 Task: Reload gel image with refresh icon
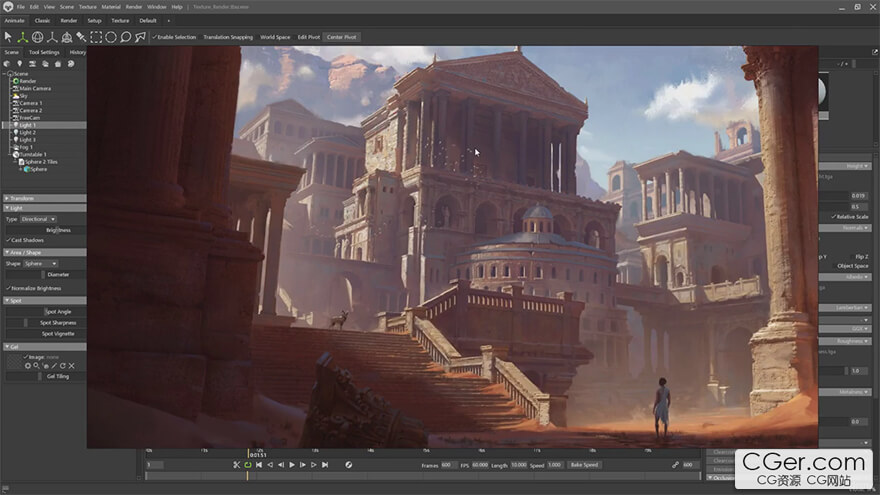pos(63,366)
